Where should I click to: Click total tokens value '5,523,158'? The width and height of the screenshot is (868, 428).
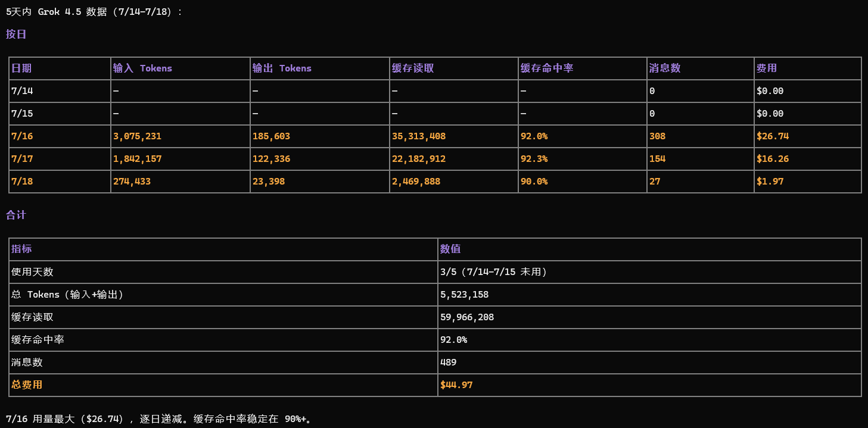click(464, 295)
